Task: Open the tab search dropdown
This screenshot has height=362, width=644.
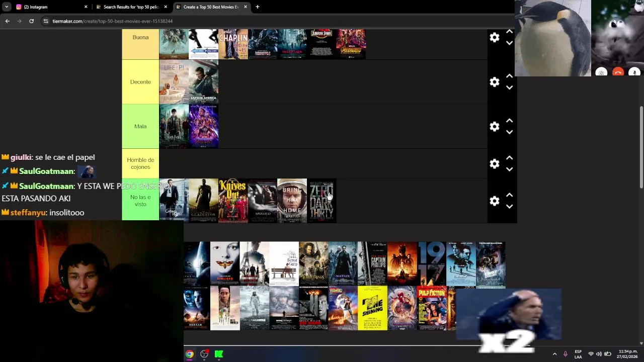Action: pyautogui.click(x=7, y=7)
